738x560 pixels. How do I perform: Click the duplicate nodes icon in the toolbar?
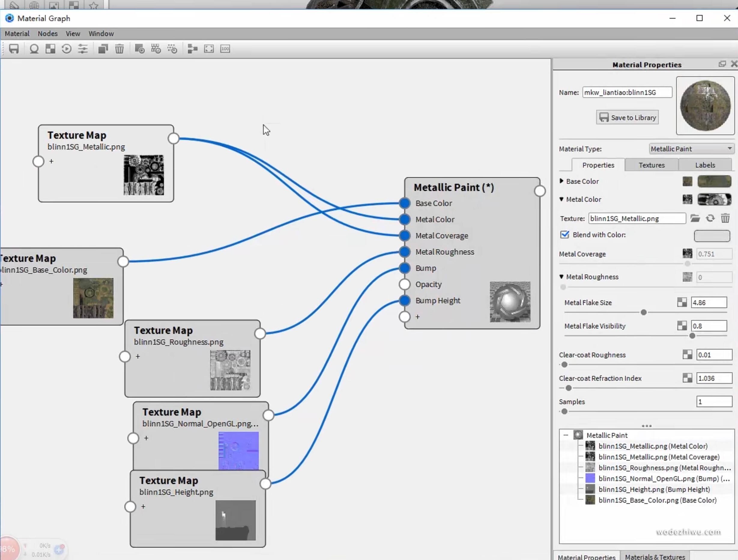[x=103, y=49]
